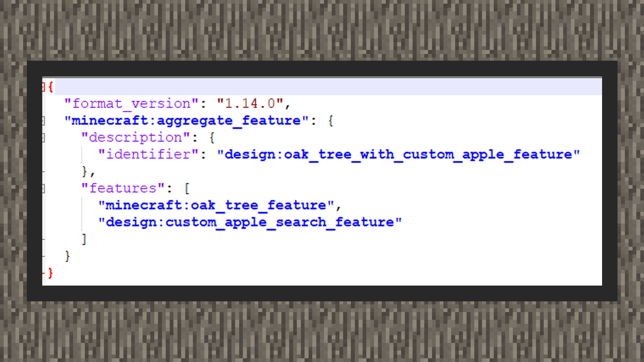Click the "1.14.0" version value
Viewport: 644px width, 362px height.
click(250, 104)
